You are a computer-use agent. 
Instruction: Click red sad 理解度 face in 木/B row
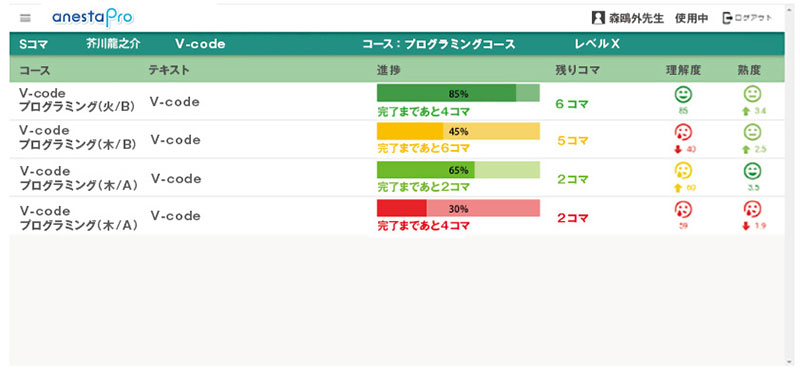683,133
